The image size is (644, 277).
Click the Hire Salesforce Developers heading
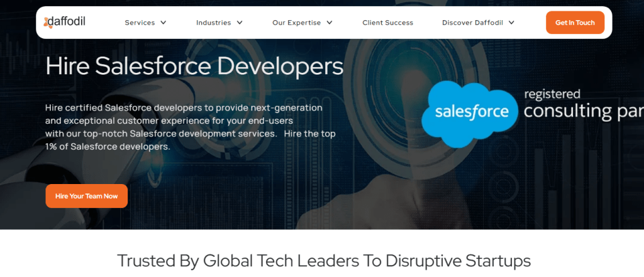tap(194, 66)
